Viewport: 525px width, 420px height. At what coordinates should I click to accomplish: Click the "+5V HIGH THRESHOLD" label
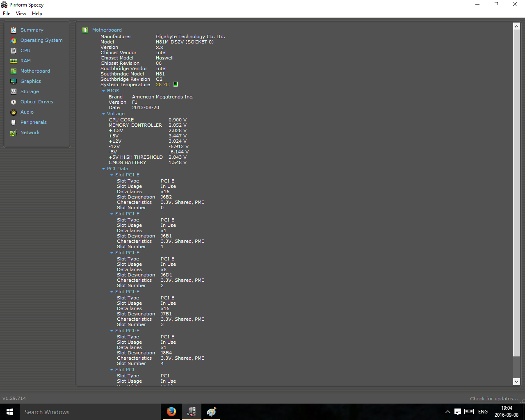click(136, 157)
